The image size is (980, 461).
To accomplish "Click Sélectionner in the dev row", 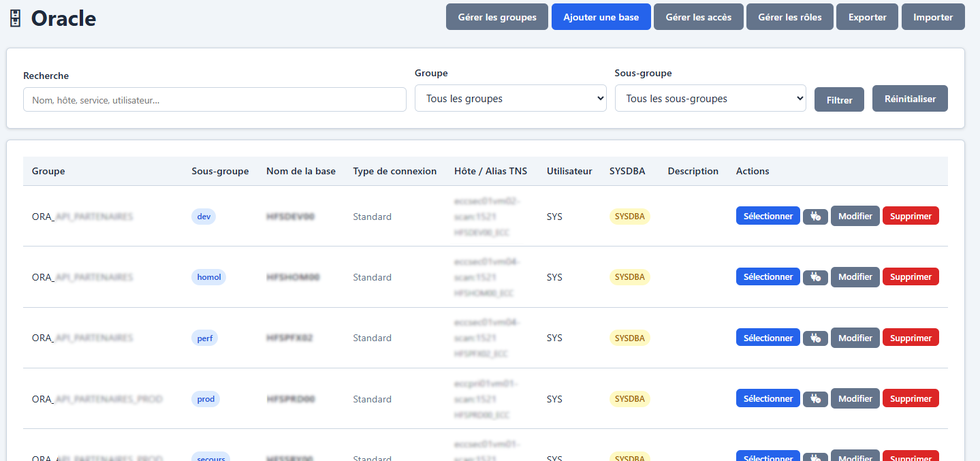I will tap(768, 216).
